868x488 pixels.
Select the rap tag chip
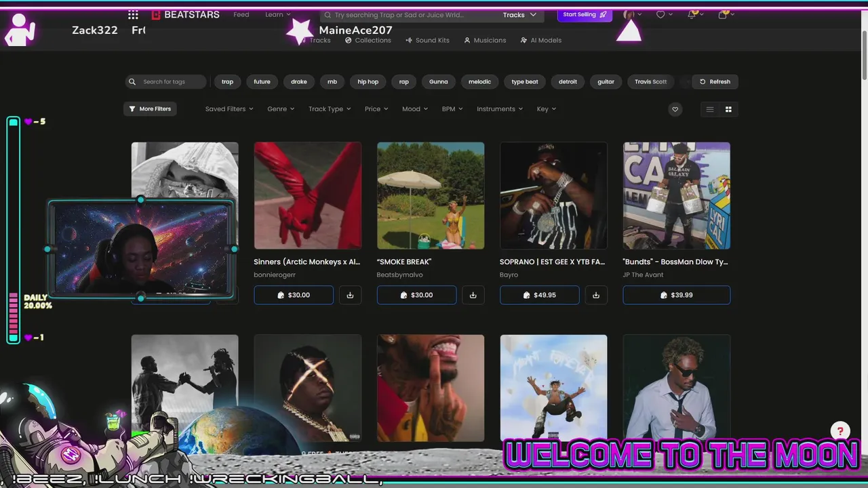(x=404, y=82)
